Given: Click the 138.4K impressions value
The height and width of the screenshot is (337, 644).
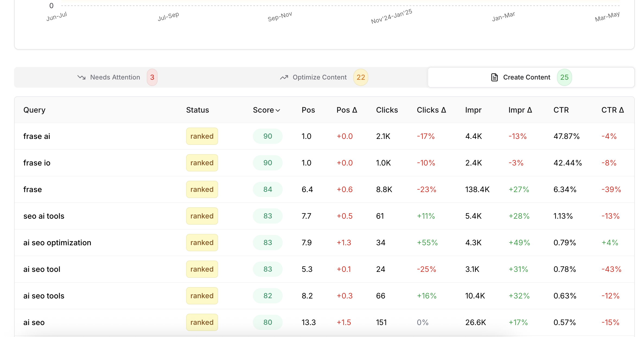Looking at the screenshot, I should tap(477, 189).
